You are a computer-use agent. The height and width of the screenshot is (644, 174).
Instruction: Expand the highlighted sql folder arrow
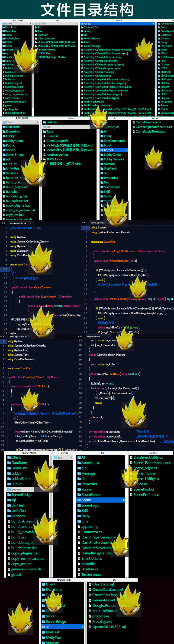tap(83, 627)
